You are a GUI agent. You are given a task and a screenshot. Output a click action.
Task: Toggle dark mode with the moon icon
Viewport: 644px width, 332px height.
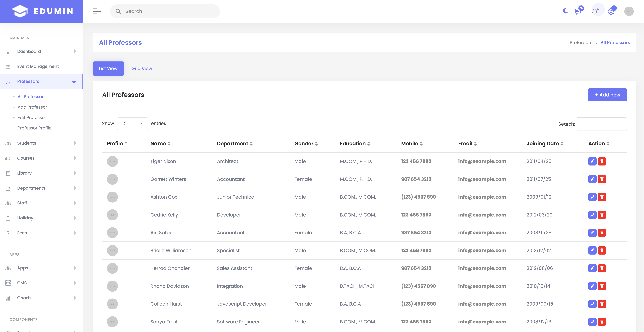(565, 11)
